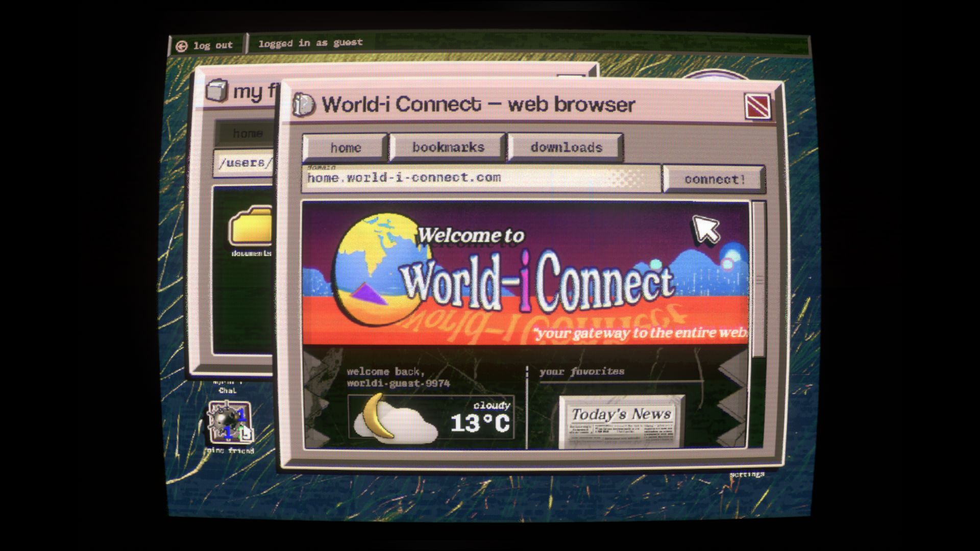
Task: Select the home tab in the browser
Action: (x=344, y=147)
